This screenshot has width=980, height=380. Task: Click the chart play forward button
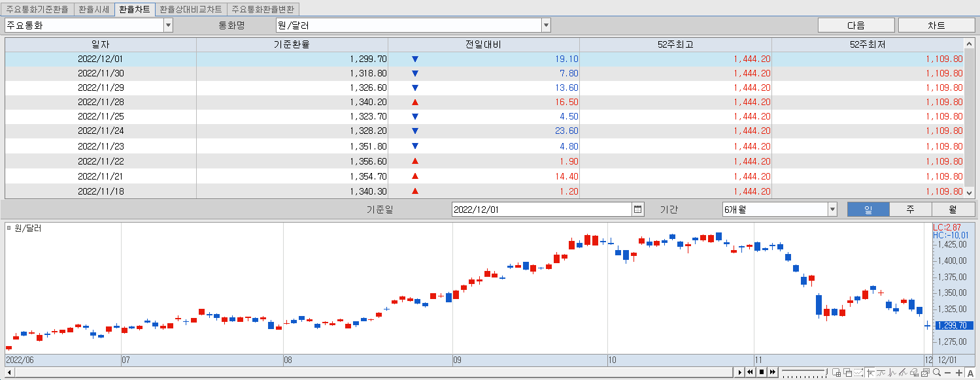point(740,372)
